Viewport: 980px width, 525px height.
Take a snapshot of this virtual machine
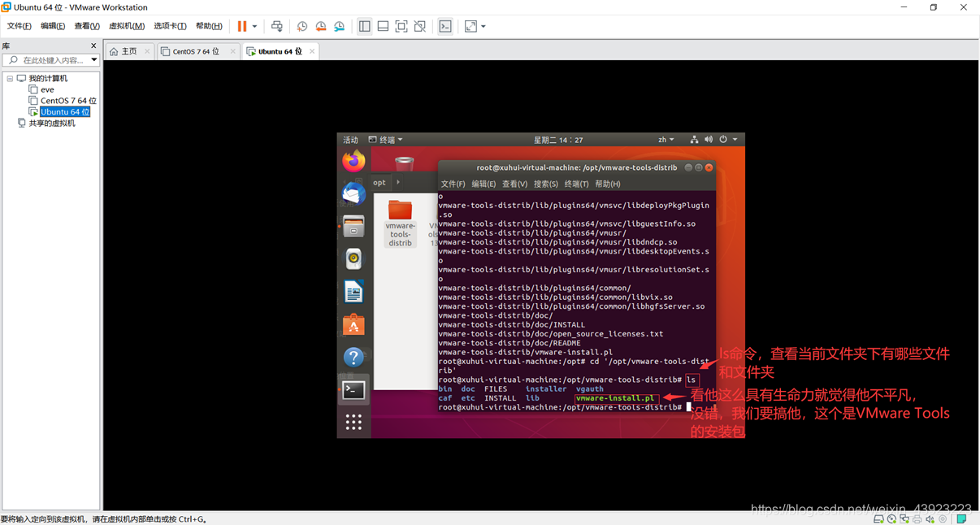[x=302, y=26]
